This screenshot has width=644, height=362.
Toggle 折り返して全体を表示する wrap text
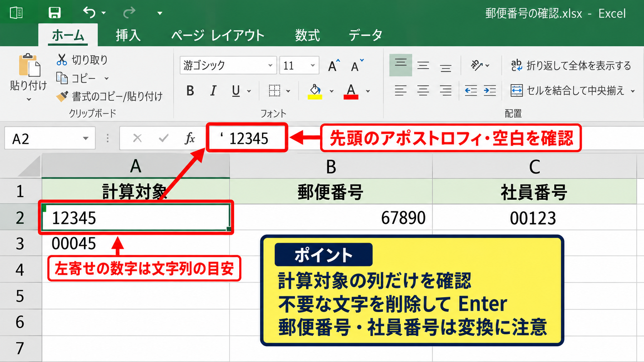(571, 65)
